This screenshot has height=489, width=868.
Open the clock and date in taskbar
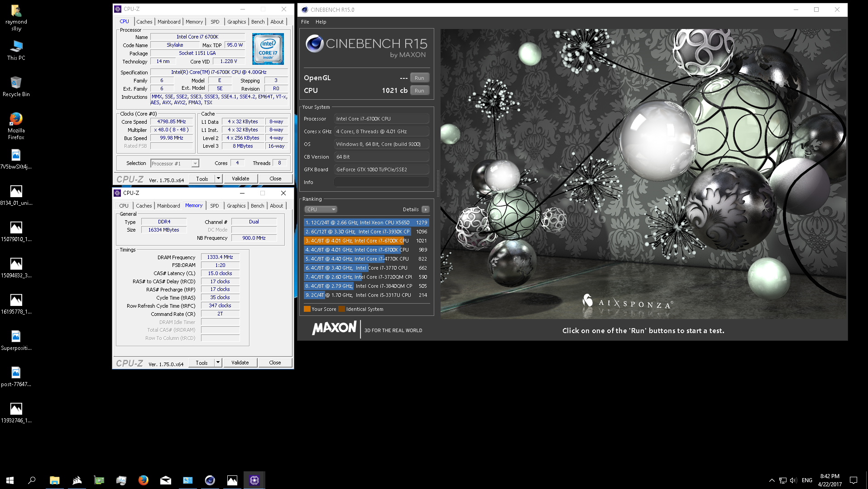(830, 480)
